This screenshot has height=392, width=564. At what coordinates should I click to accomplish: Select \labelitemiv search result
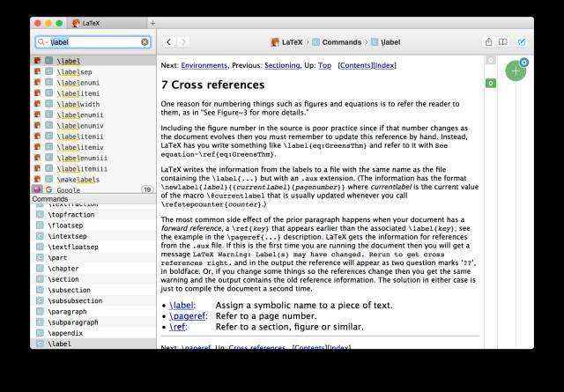tap(93, 147)
